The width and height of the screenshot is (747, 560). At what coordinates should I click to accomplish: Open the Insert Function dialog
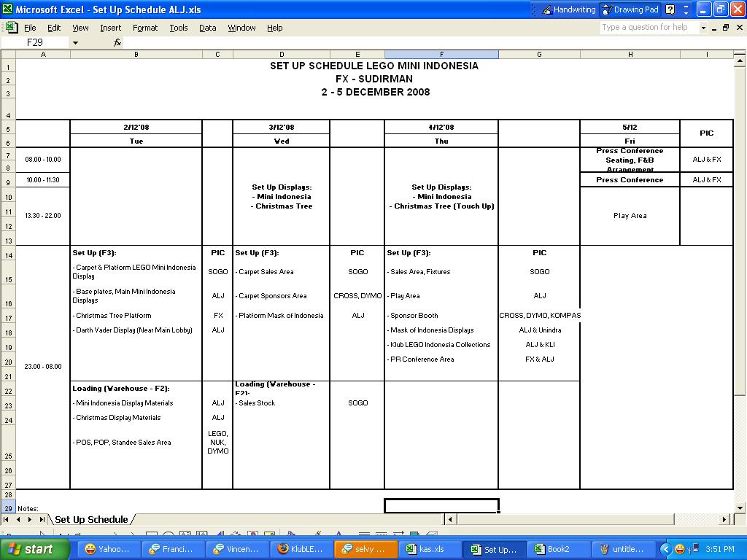117,42
